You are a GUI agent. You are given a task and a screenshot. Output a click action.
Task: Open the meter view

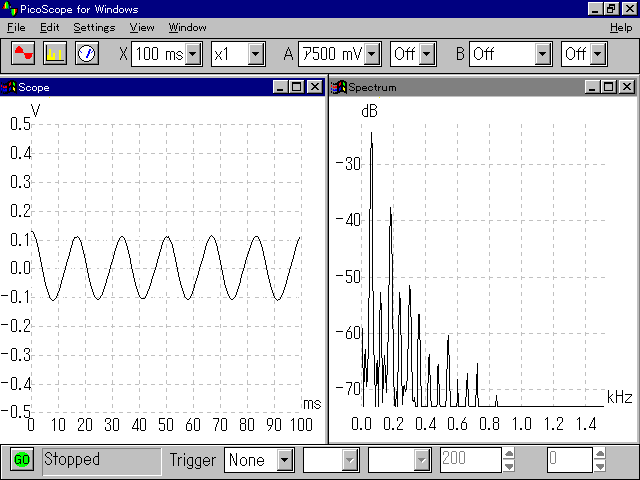pyautogui.click(x=86, y=53)
